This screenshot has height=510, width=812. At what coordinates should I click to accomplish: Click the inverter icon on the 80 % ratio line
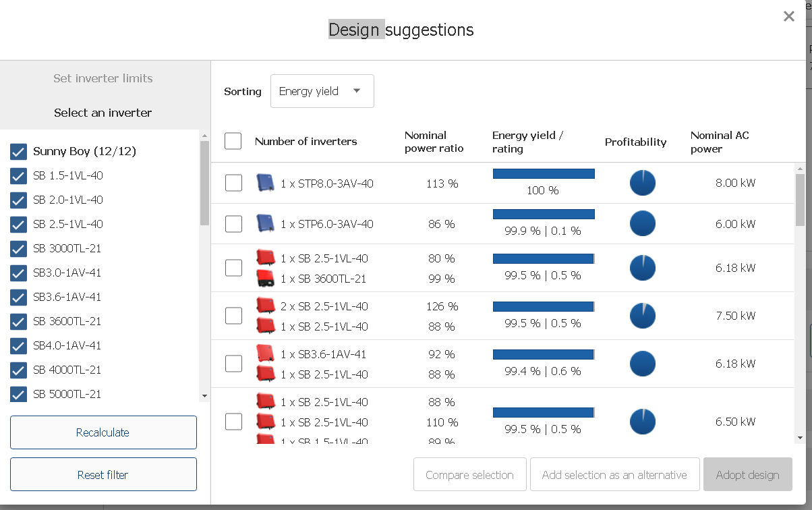[266, 258]
